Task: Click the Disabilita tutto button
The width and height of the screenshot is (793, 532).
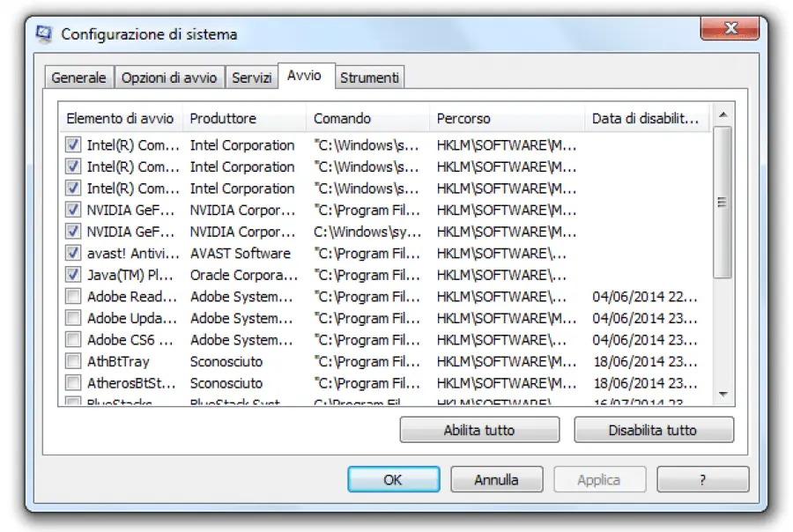Action: coord(653,430)
